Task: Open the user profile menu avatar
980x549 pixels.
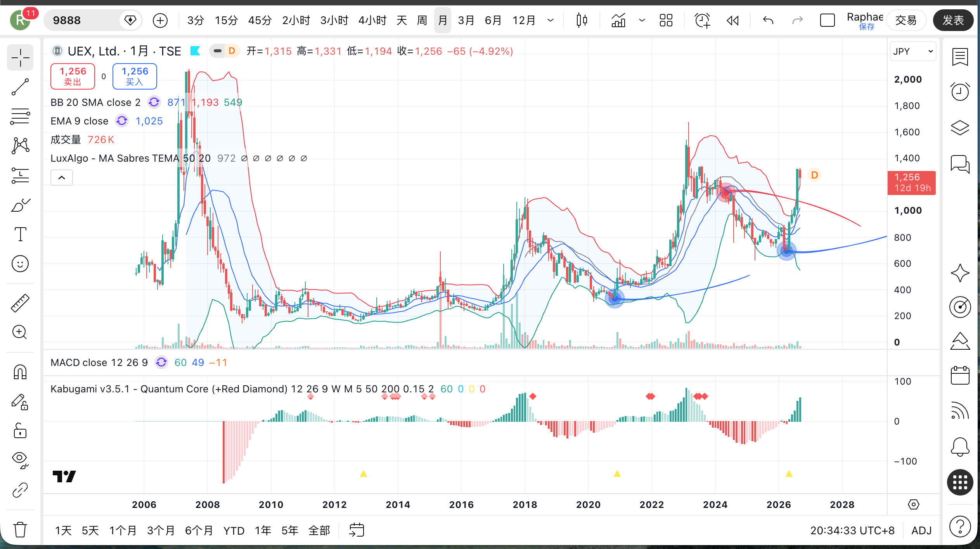Action: (x=20, y=20)
